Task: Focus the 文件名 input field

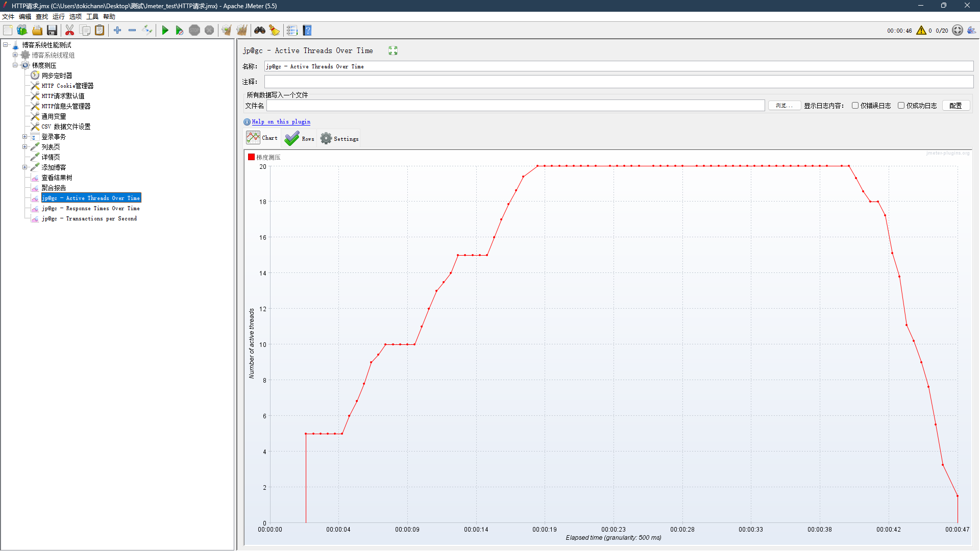Action: coord(516,106)
